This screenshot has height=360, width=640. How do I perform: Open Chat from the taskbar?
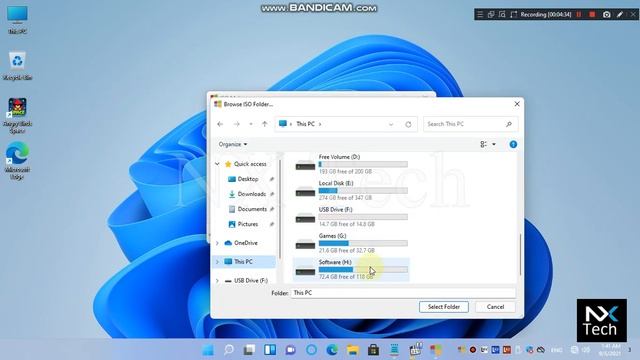[x=291, y=350]
